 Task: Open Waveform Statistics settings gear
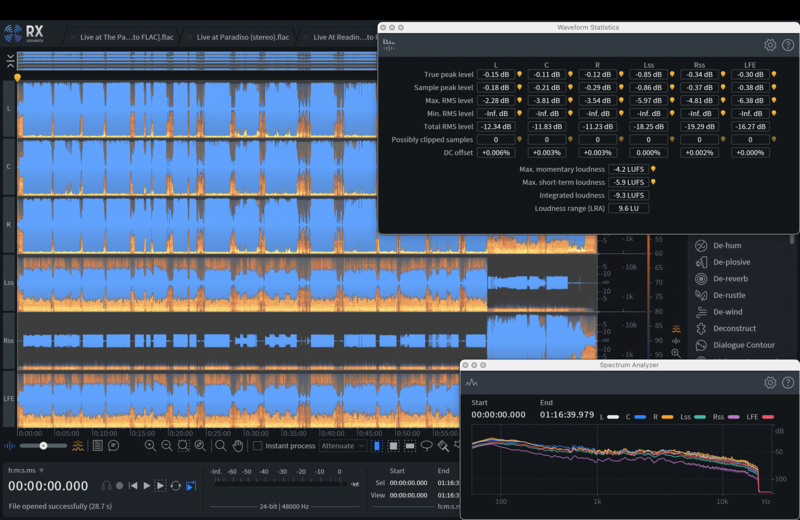point(770,45)
